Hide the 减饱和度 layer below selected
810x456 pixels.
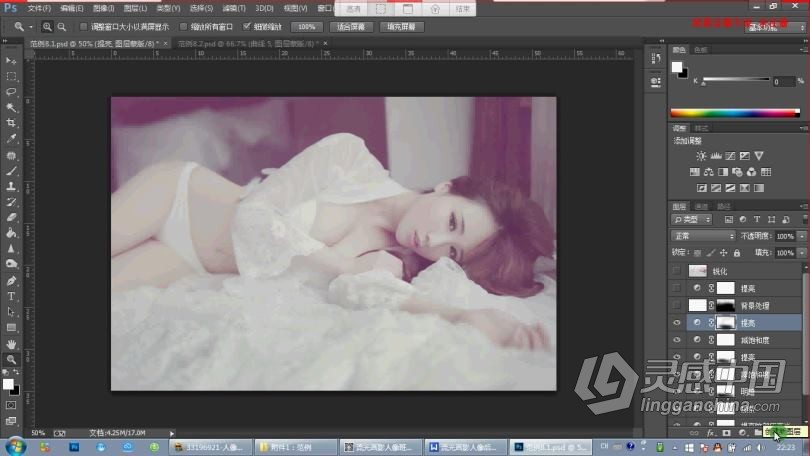[676, 340]
